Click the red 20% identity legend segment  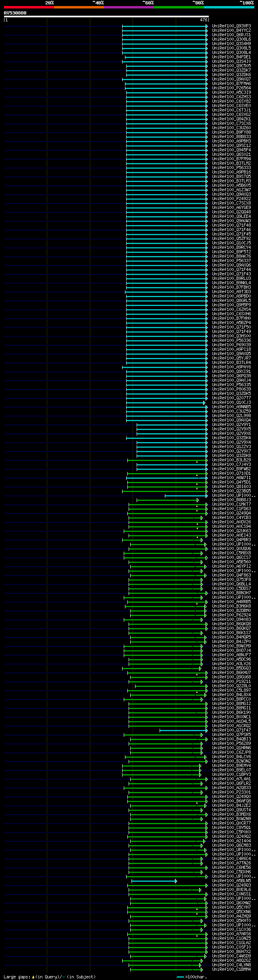click(x=29, y=7)
